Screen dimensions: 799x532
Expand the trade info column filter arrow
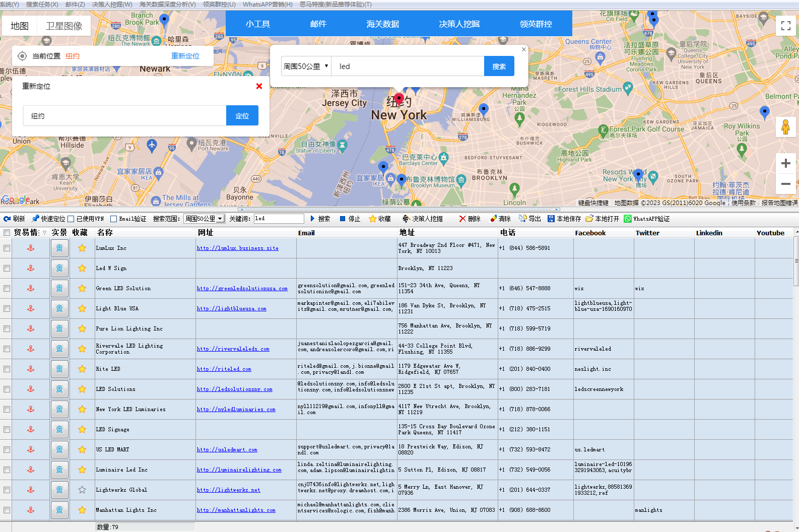pos(44,233)
